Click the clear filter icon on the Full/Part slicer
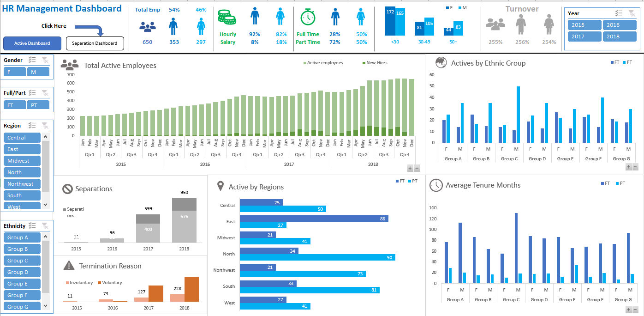 (x=45, y=92)
